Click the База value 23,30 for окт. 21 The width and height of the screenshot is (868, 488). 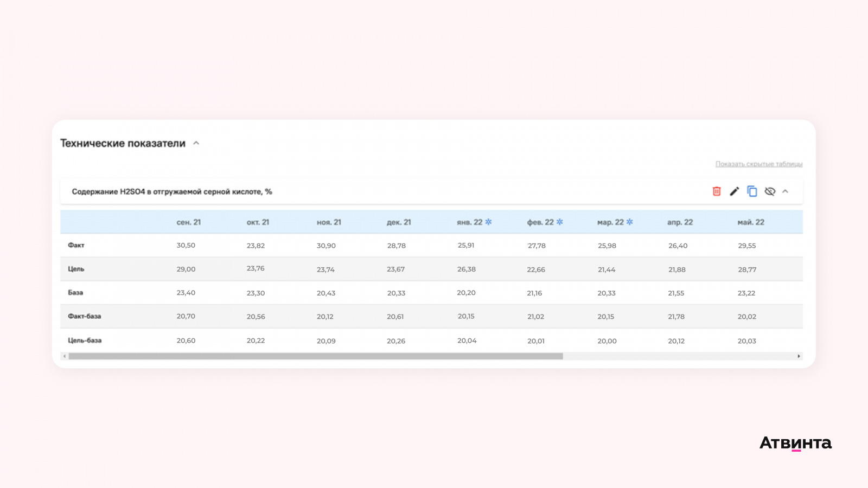click(256, 293)
